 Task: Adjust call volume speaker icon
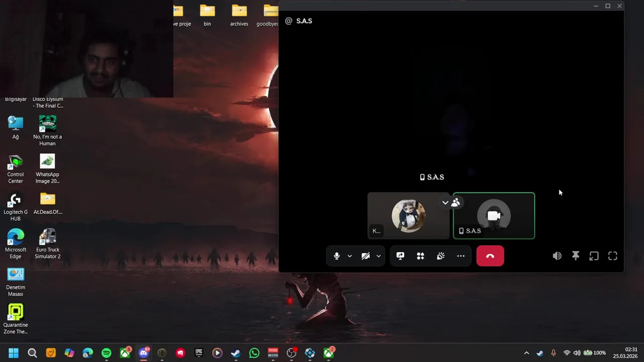click(557, 256)
